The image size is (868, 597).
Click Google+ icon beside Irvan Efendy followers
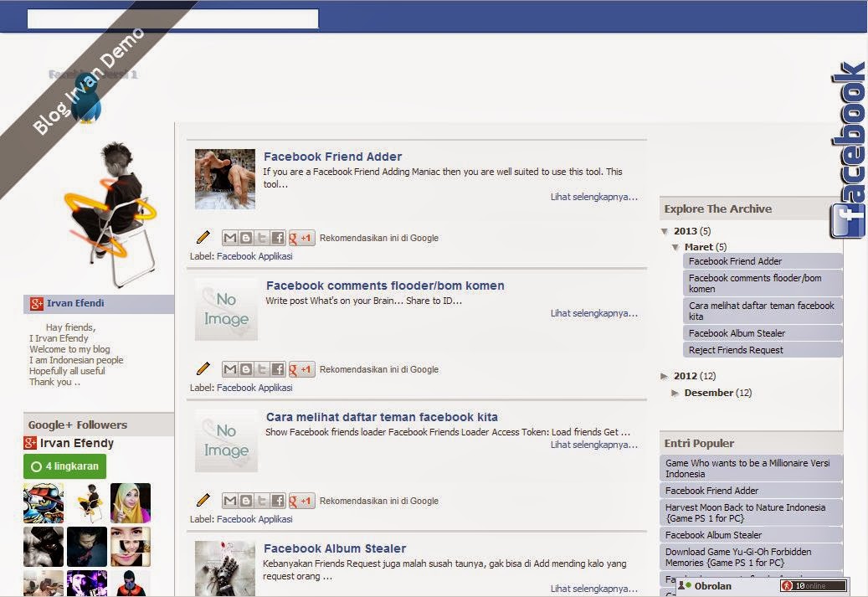point(30,443)
